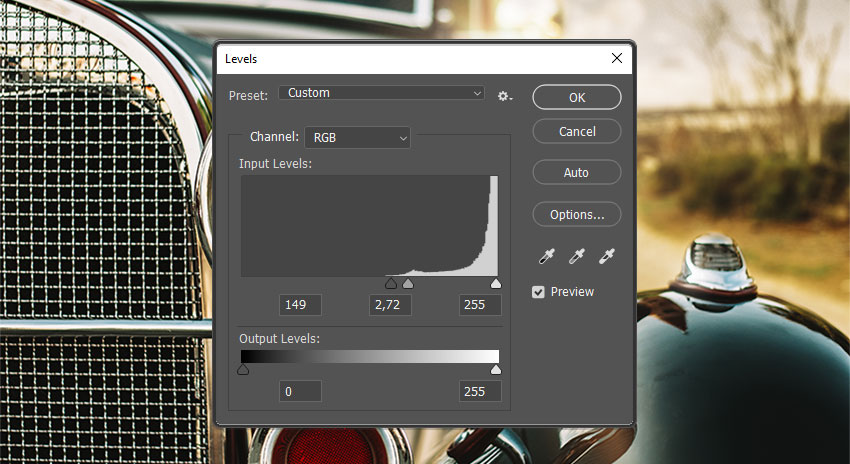The image size is (850, 464).
Task: Grab the input shadow slider handle
Action: [x=390, y=283]
